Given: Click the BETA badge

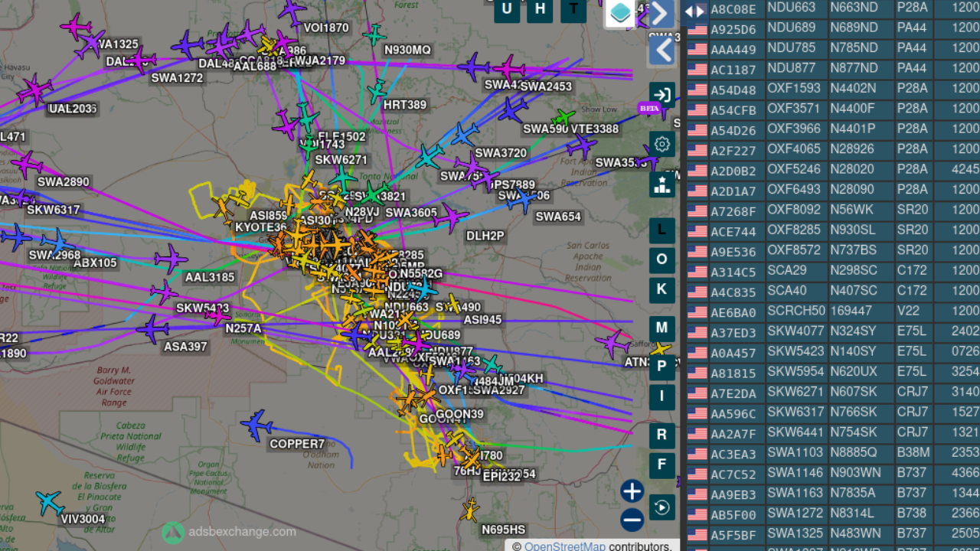Looking at the screenshot, I should coord(649,108).
